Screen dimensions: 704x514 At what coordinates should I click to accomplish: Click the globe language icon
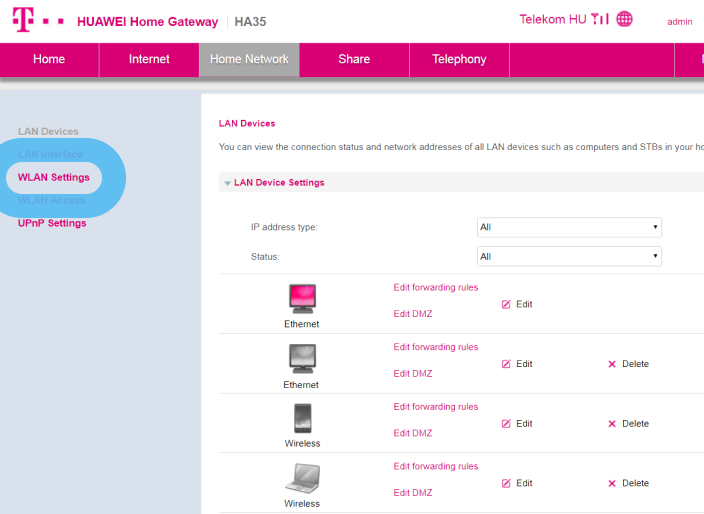click(625, 19)
